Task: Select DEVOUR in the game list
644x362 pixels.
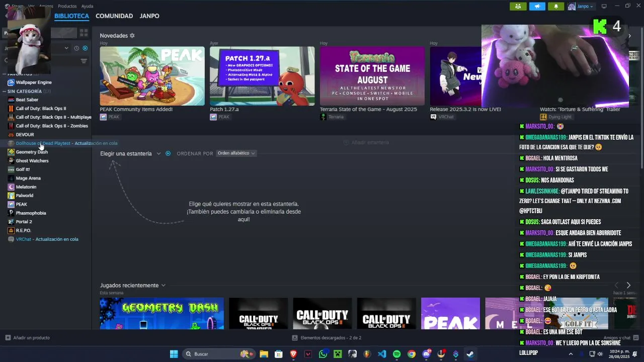Action: (x=25, y=135)
